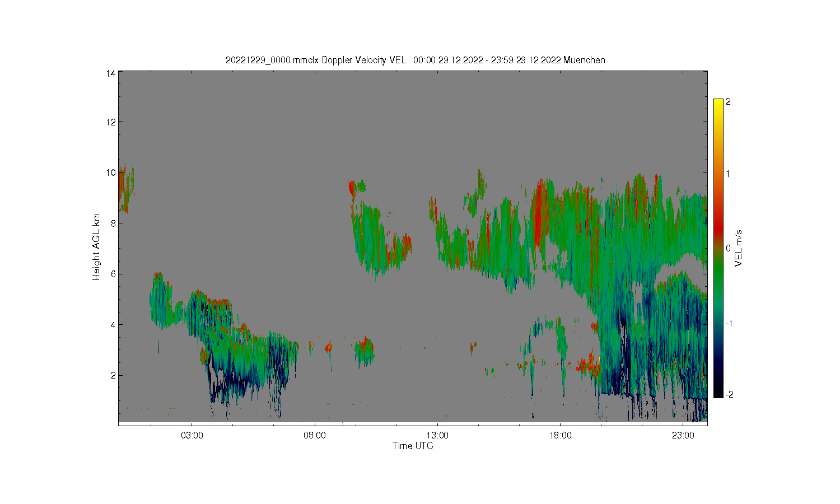
Task: Click the colorbar bottom value -2
Action: 729,394
